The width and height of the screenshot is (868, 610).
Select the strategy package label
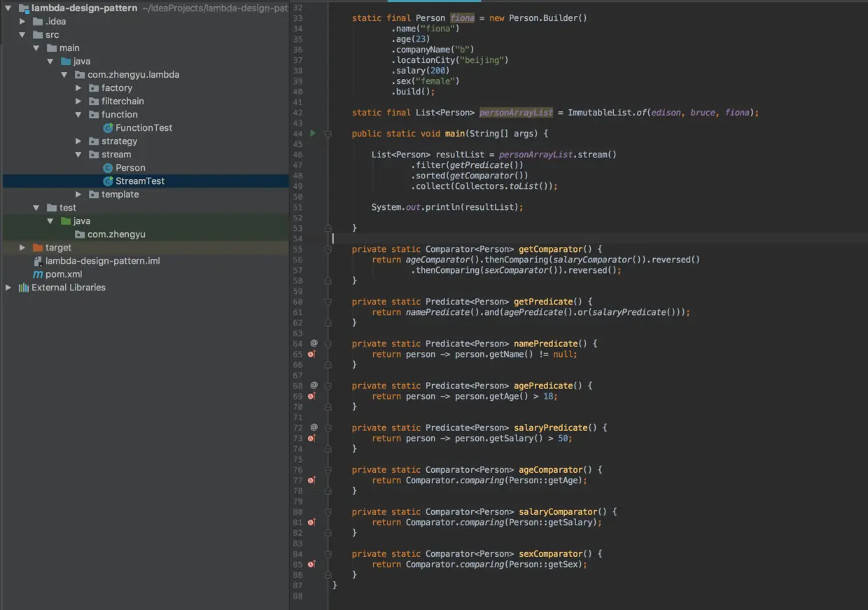click(x=119, y=141)
